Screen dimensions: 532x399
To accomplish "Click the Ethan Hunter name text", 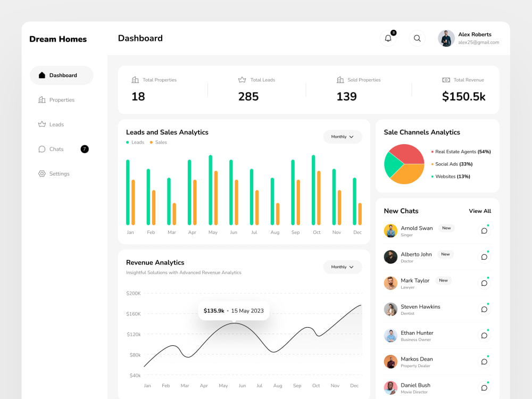I will pyautogui.click(x=417, y=333).
